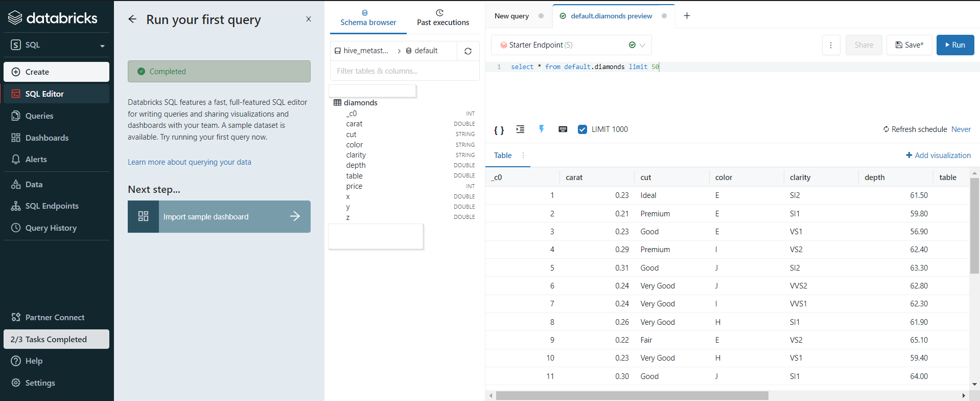The height and width of the screenshot is (401, 980).
Task: Open SQL Endpoints in sidebar
Action: point(56,206)
